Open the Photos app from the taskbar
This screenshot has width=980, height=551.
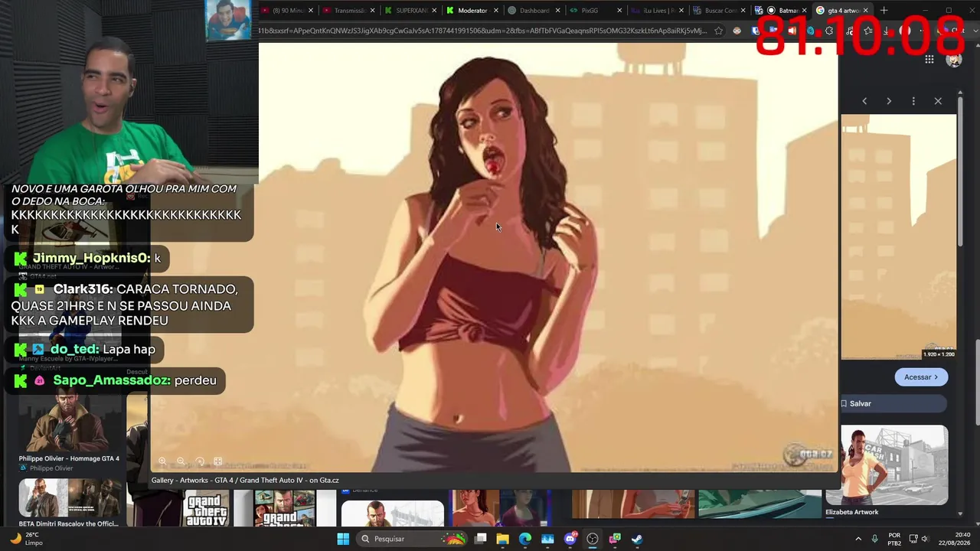pyautogui.click(x=547, y=539)
